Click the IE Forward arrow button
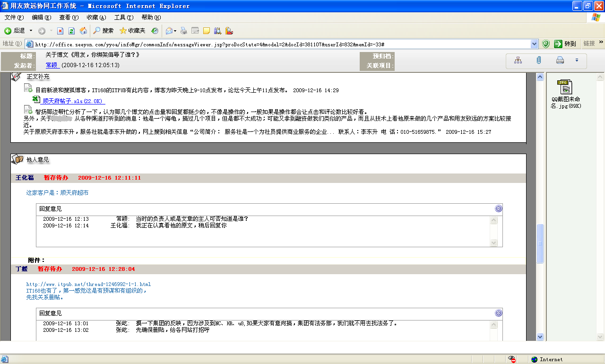The height and width of the screenshot is (364, 605). pyautogui.click(x=42, y=31)
